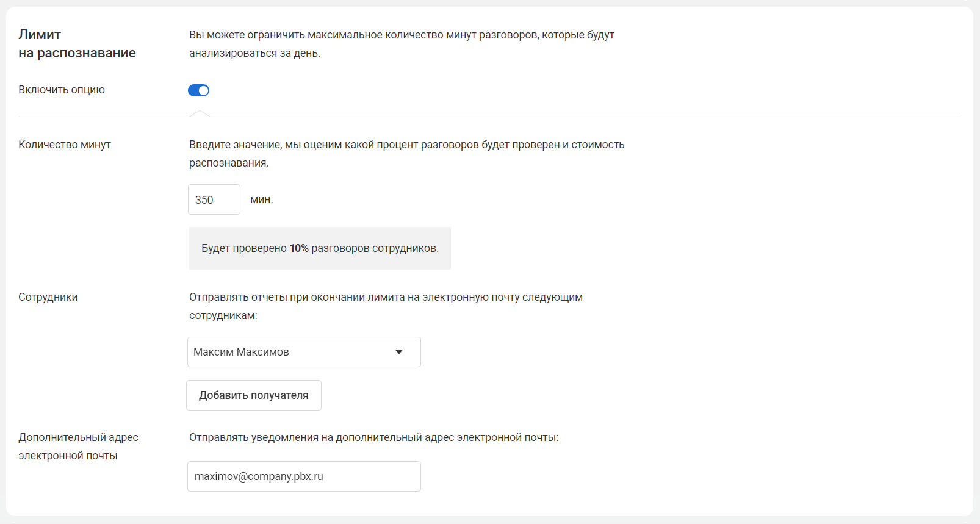This screenshot has width=980, height=524.
Task: Click the "Сотрудники" section label
Action: click(48, 297)
